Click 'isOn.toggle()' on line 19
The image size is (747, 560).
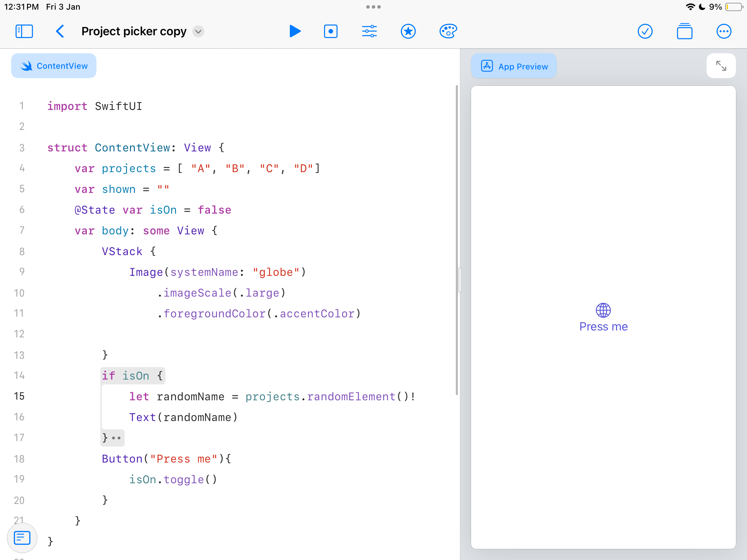[x=173, y=479]
